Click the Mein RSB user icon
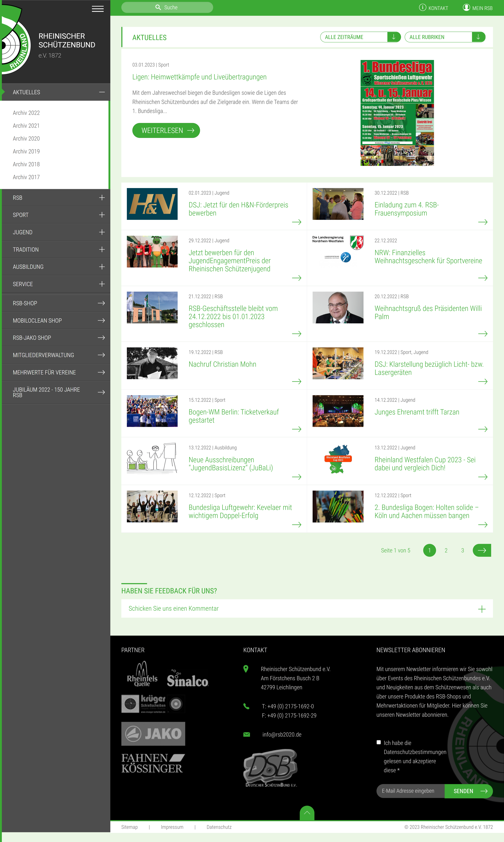 pos(466,7)
